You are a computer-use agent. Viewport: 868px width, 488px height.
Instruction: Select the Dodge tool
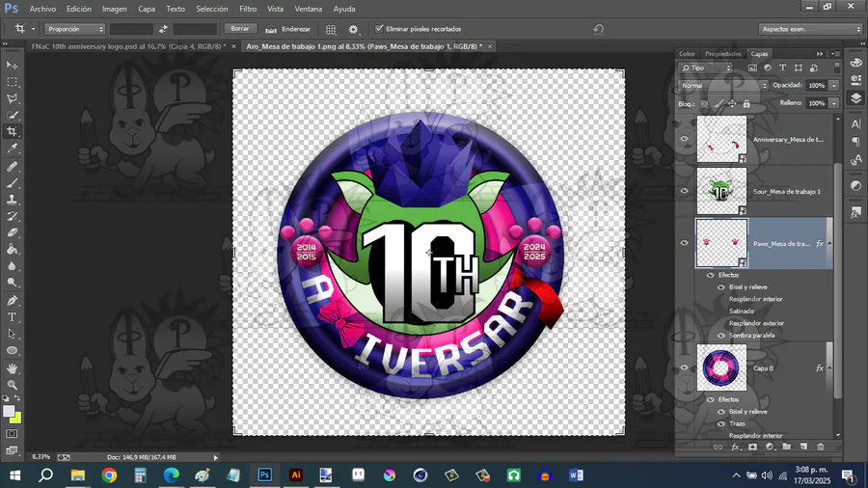point(12,283)
